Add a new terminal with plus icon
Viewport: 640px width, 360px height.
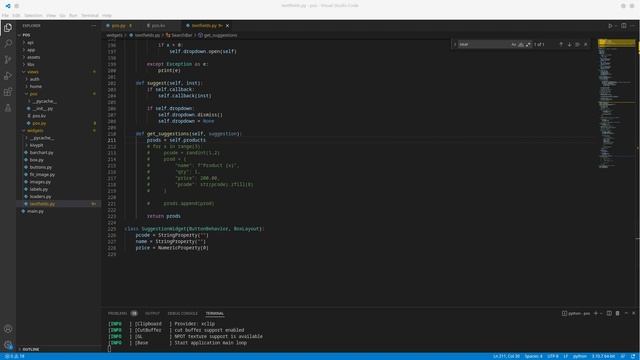click(x=596, y=313)
